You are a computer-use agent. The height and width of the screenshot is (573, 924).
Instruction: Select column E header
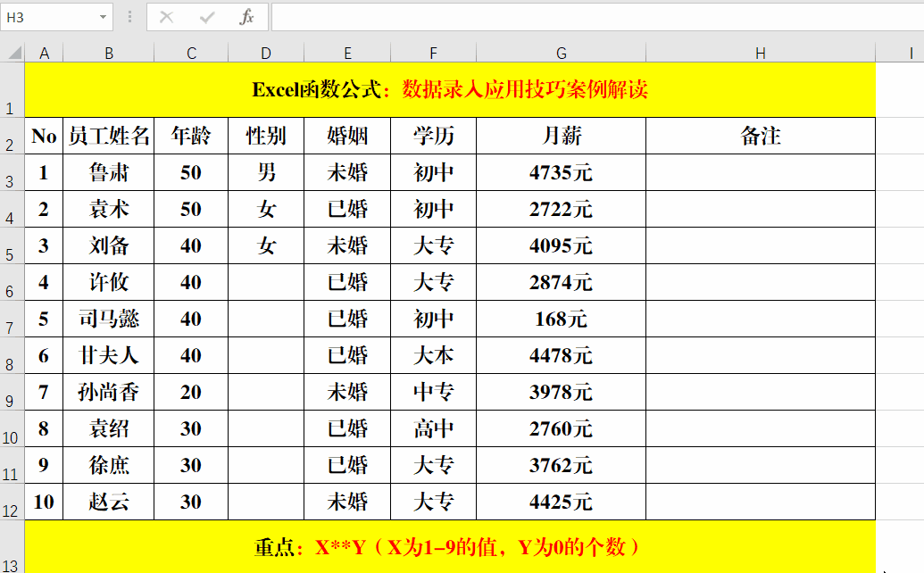click(347, 53)
